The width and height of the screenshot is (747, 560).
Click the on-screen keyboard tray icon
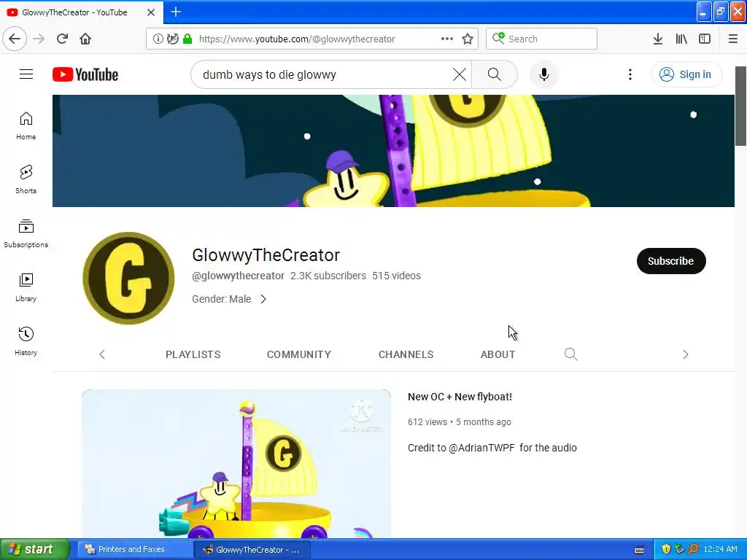[639, 550]
